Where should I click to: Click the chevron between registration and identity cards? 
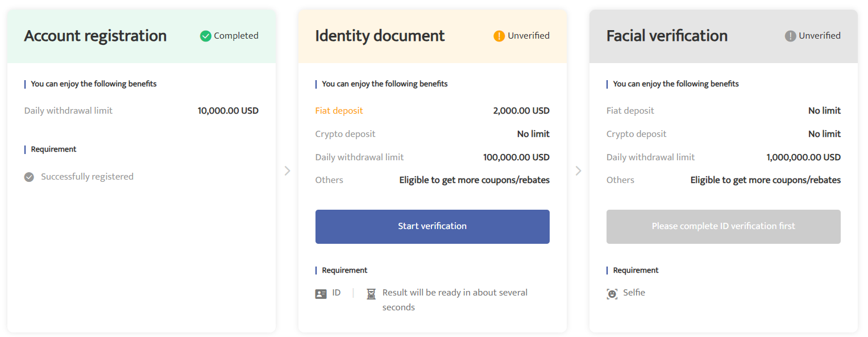(x=287, y=170)
